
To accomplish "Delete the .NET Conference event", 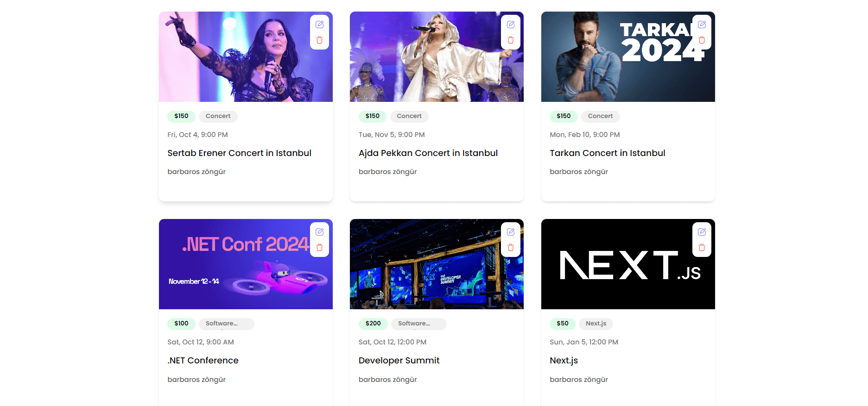I will (319, 248).
